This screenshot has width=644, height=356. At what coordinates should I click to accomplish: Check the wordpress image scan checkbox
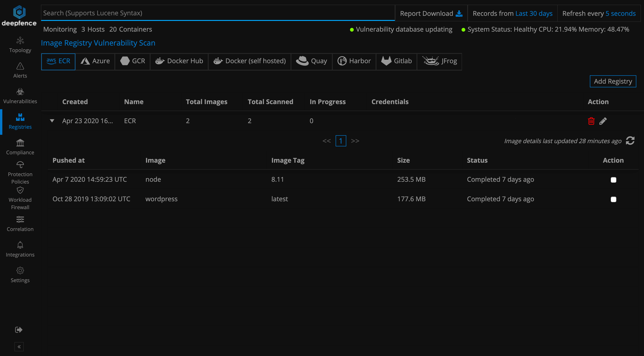point(613,199)
